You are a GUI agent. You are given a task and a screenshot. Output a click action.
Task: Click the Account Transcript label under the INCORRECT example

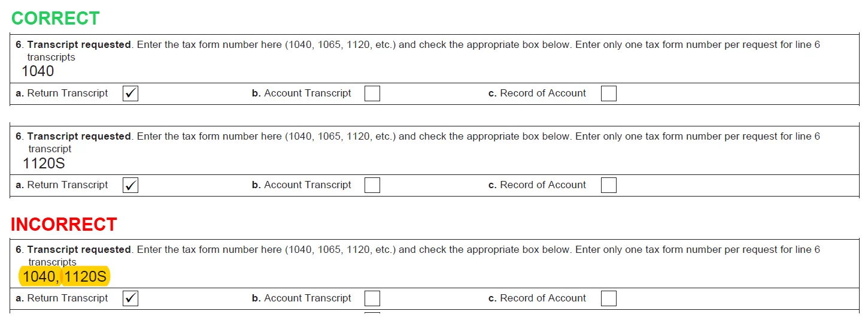307,298
